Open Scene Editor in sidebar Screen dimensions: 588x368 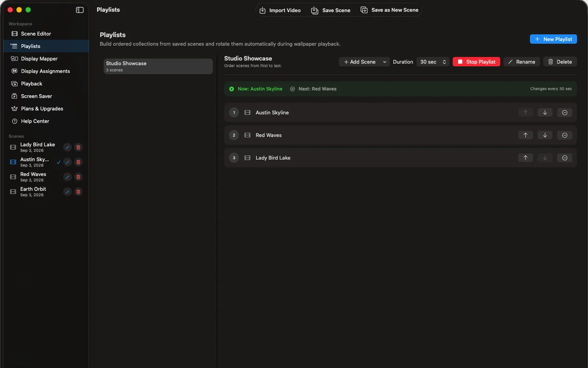tap(46, 34)
